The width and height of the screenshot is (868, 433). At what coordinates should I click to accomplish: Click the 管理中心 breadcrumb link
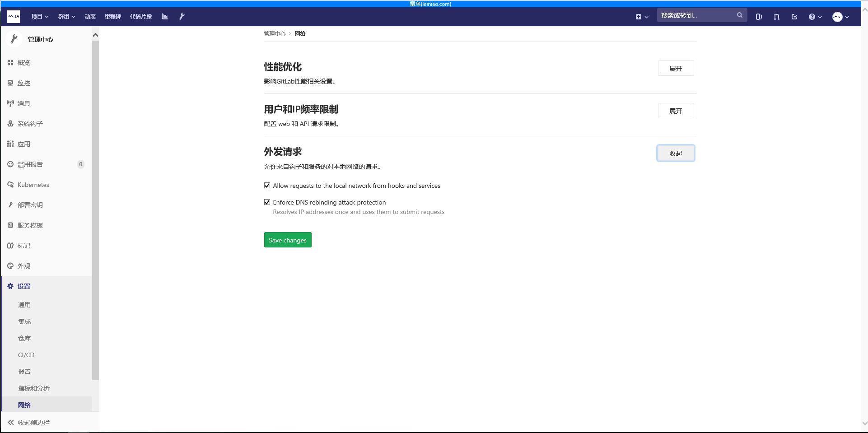click(x=274, y=33)
